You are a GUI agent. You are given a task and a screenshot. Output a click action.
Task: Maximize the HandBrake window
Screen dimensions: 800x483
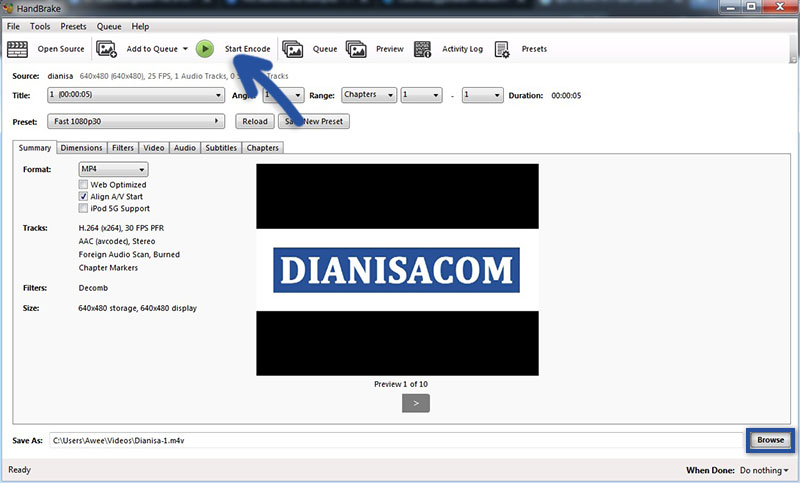tap(752, 7)
